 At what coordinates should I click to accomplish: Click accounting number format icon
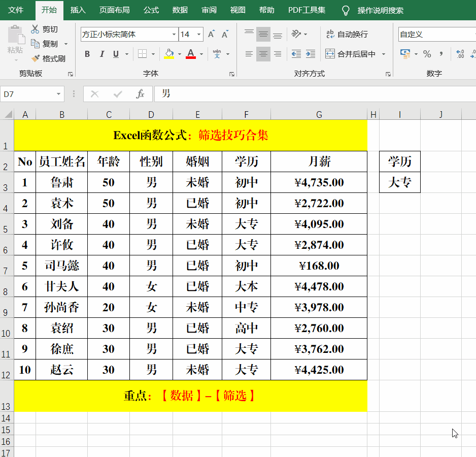tap(405, 54)
